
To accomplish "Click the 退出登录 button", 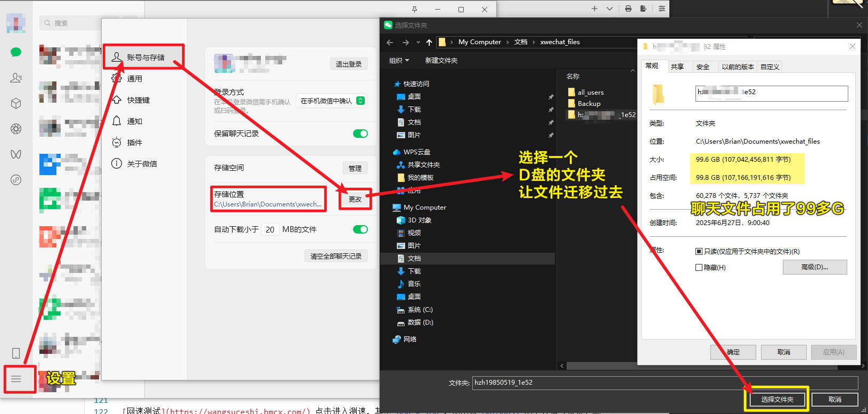I will (348, 64).
